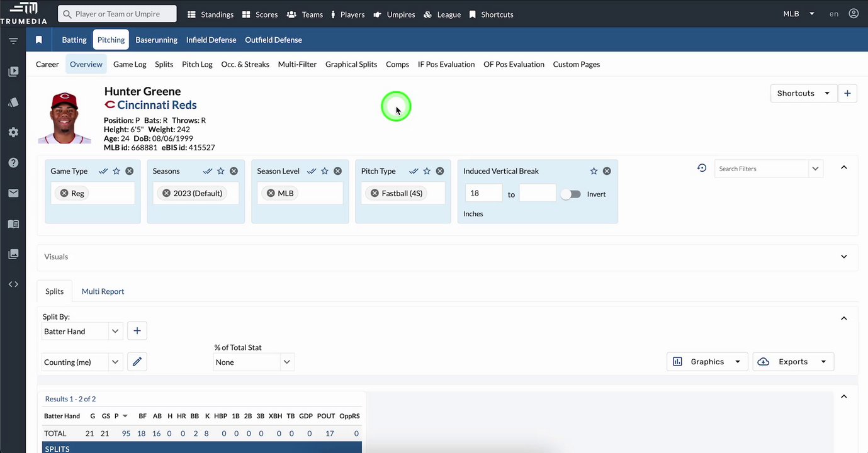Click the reset filters history icon
The height and width of the screenshot is (453, 868).
[702, 168]
